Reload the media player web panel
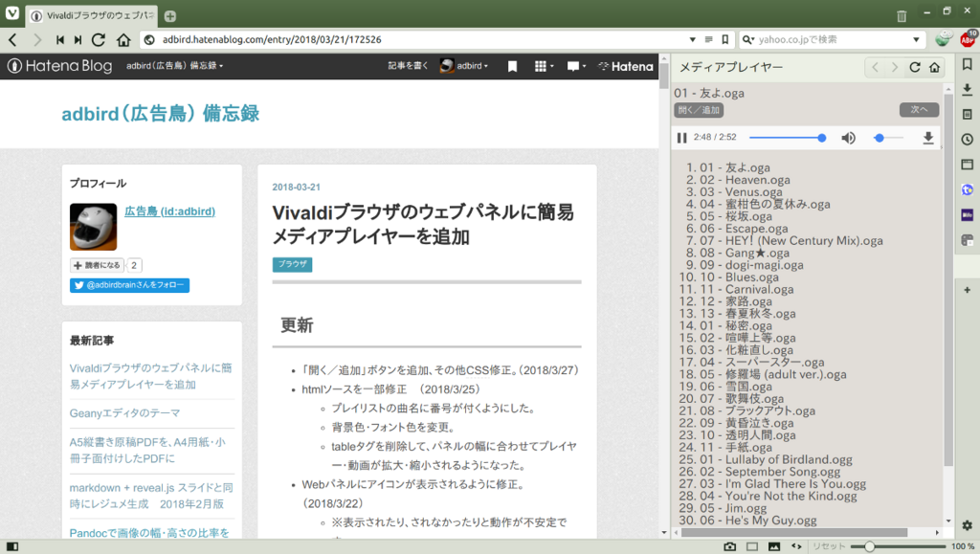This screenshot has height=554, width=980. coord(915,67)
